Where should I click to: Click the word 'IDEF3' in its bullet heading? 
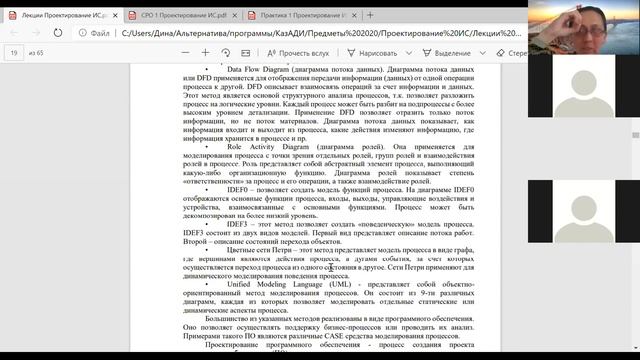coord(237,224)
